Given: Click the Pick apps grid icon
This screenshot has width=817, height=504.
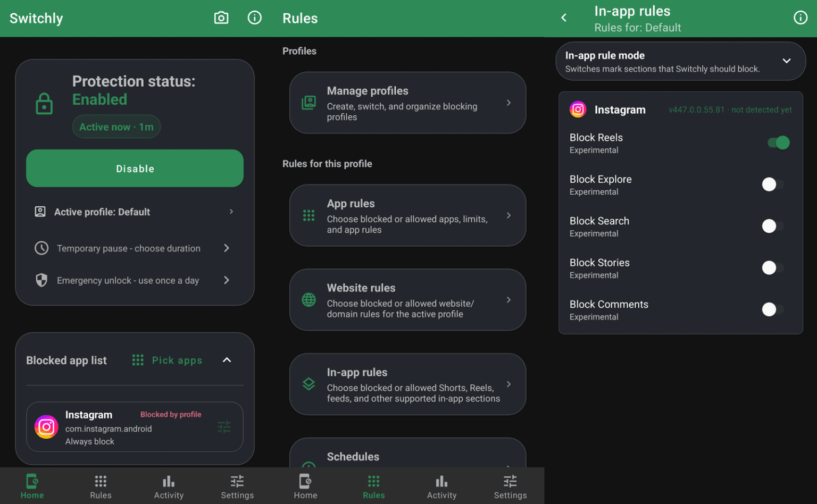Looking at the screenshot, I should point(138,360).
